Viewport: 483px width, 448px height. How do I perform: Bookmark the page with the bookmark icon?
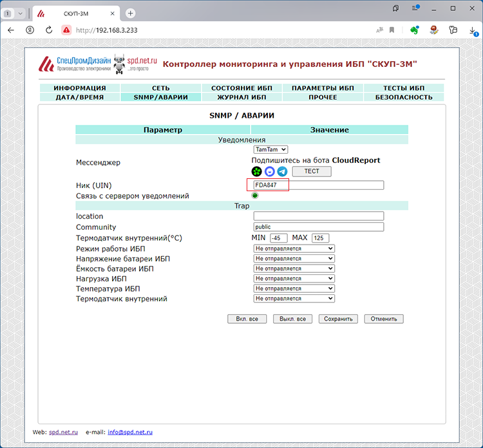click(x=393, y=30)
